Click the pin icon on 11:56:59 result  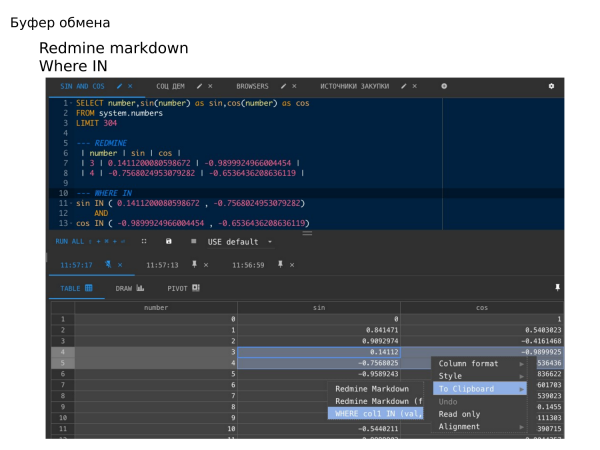pyautogui.click(x=280, y=265)
